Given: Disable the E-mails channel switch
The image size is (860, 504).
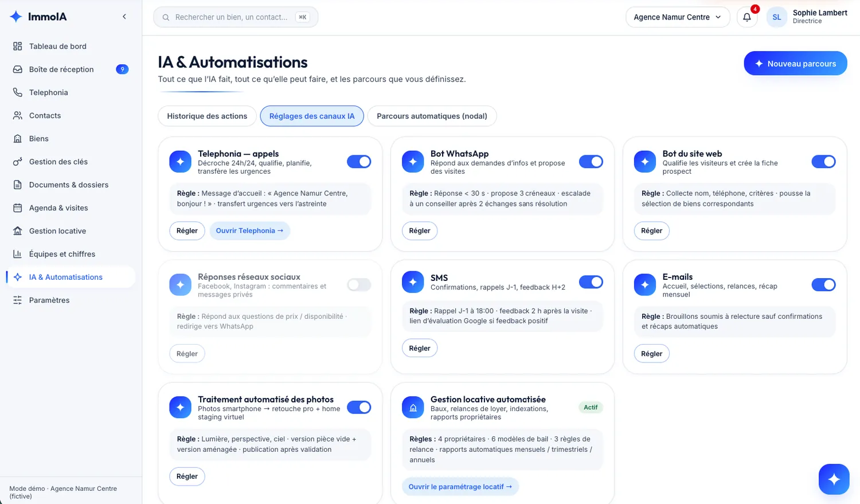Looking at the screenshot, I should coord(823,284).
